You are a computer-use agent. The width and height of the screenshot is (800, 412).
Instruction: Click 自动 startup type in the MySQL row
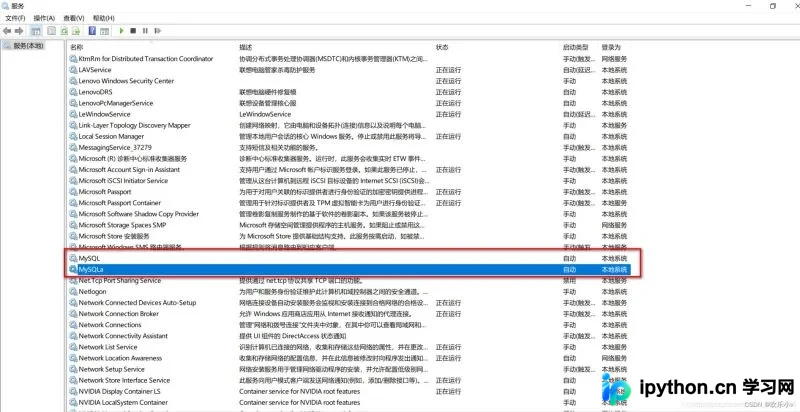[x=569, y=259]
